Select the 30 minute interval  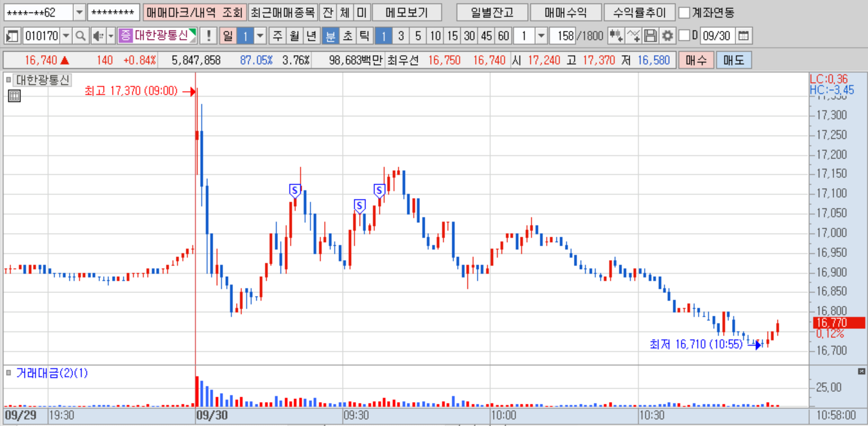pyautogui.click(x=469, y=36)
